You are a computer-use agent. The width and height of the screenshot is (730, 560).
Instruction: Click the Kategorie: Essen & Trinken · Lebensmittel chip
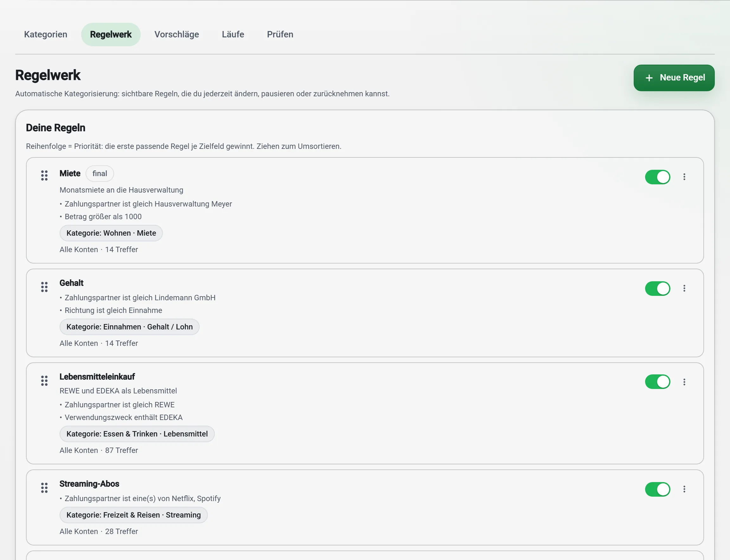point(137,434)
